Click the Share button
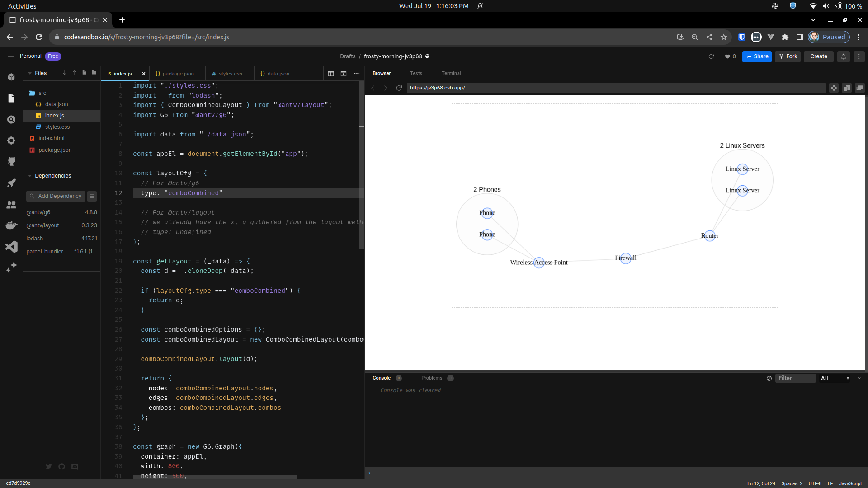The width and height of the screenshot is (868, 488). click(757, 56)
